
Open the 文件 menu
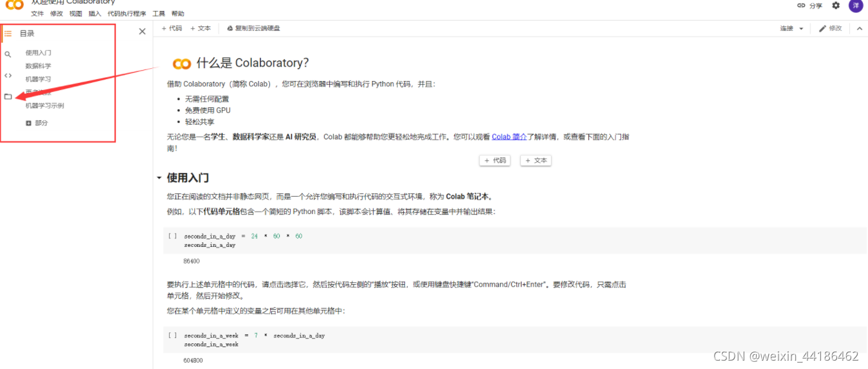[x=37, y=14]
